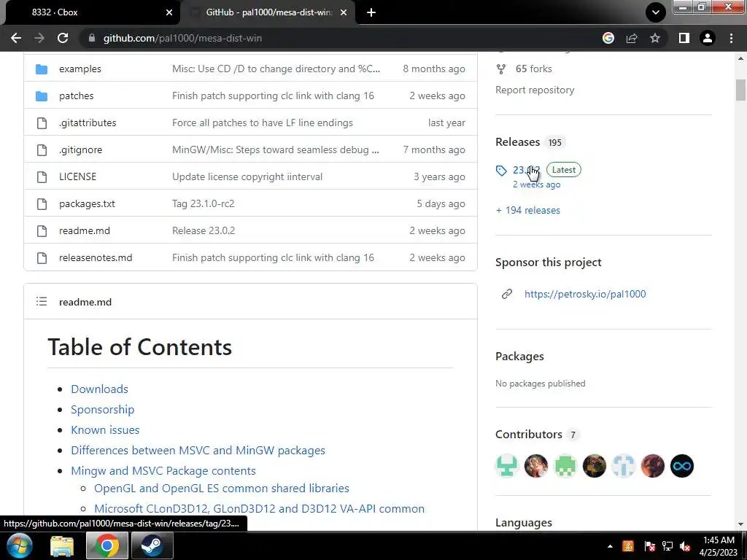Open Steam from the taskbar

click(x=152, y=545)
